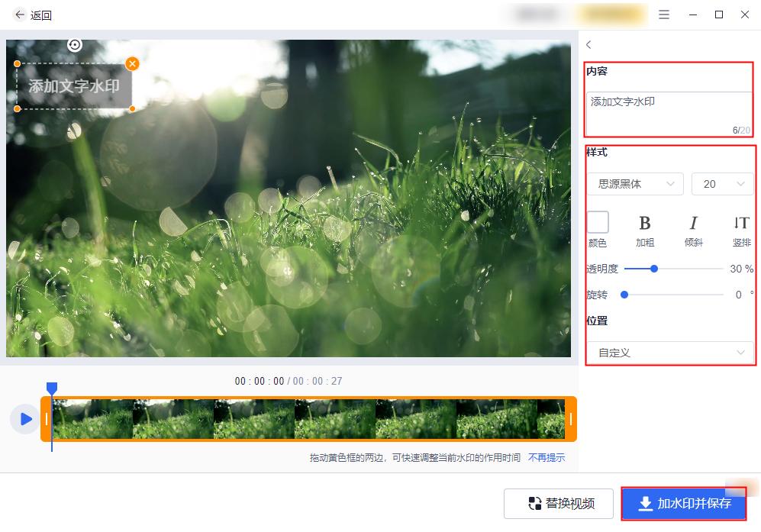This screenshot has width=761, height=532.
Task: Collapse the watermark settings panel with the chevron
Action: [x=588, y=45]
